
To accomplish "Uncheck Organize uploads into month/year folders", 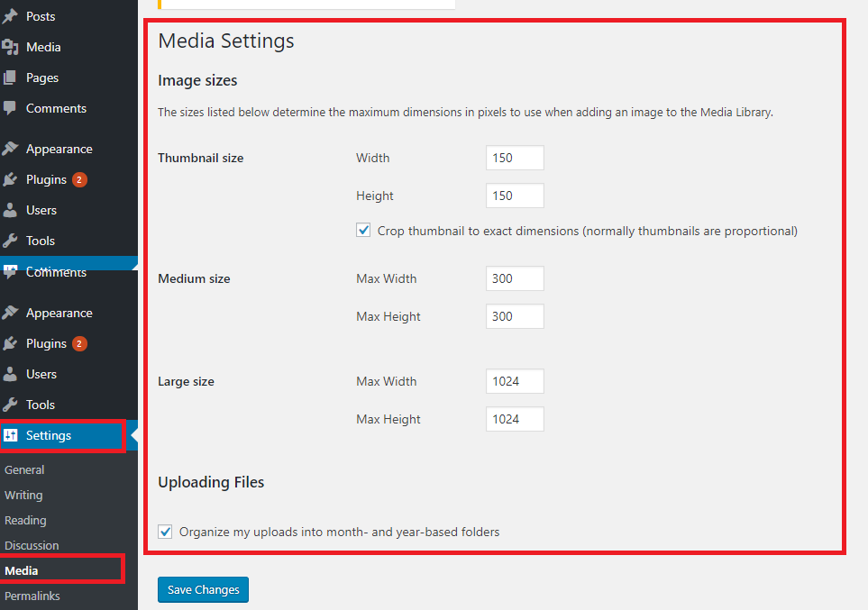I will 166,532.
